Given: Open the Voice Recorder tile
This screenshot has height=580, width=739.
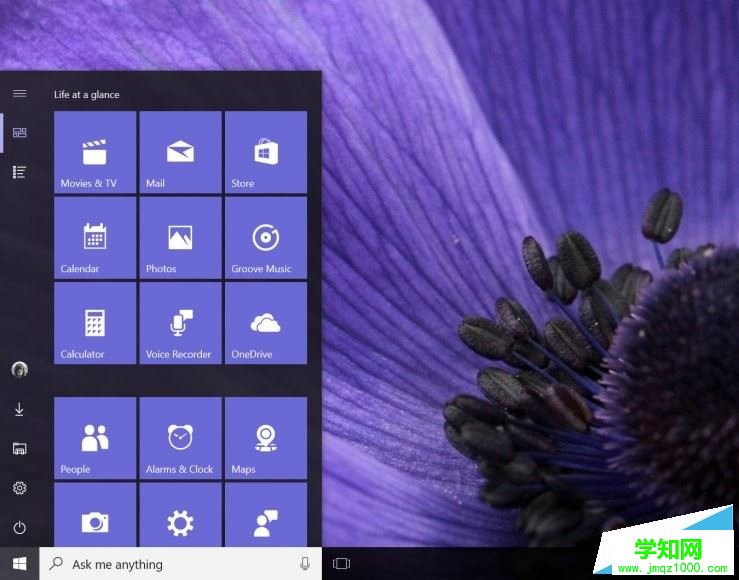Looking at the screenshot, I should click(x=180, y=323).
